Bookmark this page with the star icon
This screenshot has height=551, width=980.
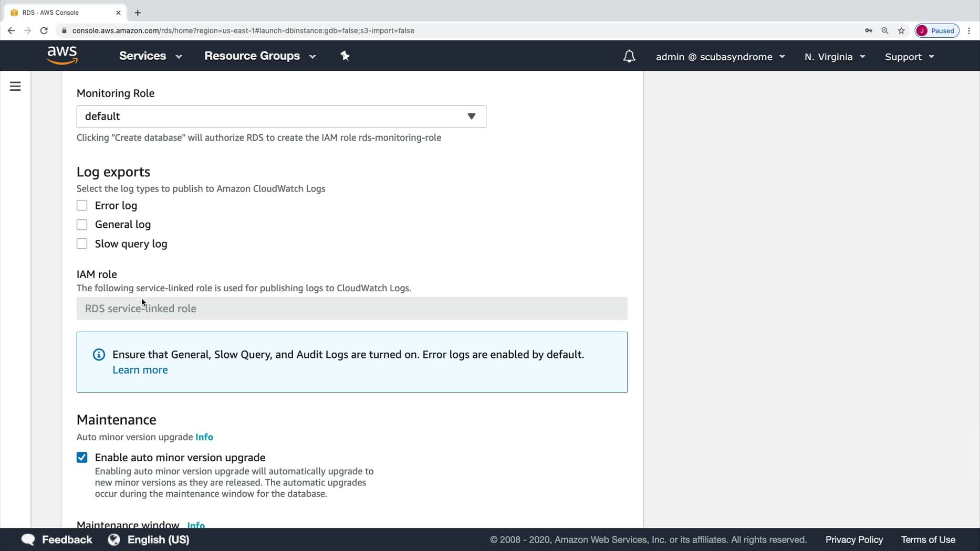[901, 30]
